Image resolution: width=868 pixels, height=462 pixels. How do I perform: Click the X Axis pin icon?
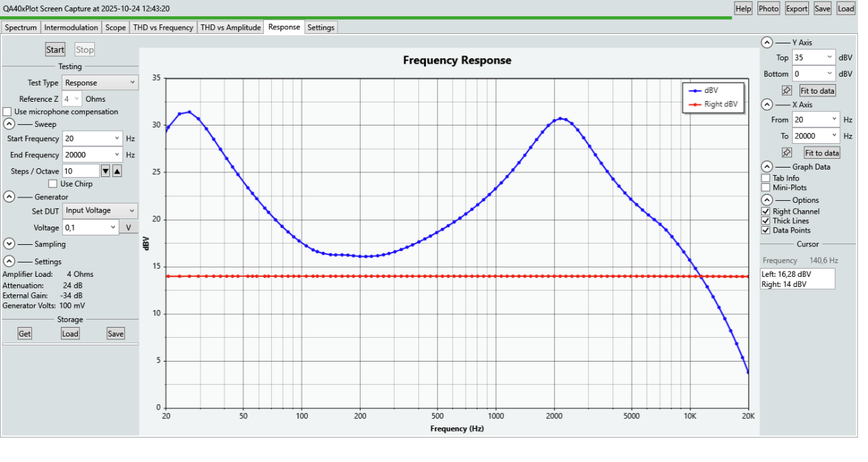pyautogui.click(x=787, y=153)
